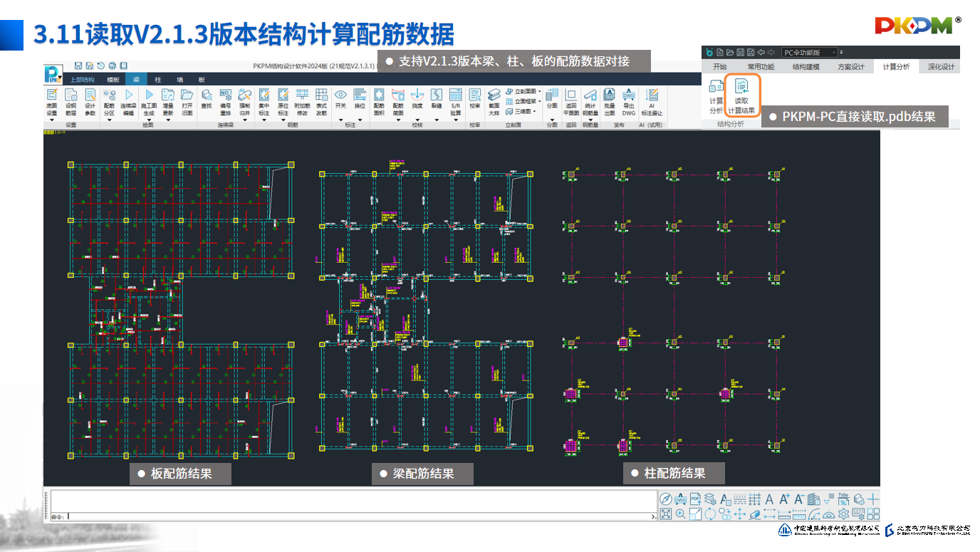Expand the 强制归并 dropdown arrow
Screen dimensions: 980x552
tap(245, 120)
